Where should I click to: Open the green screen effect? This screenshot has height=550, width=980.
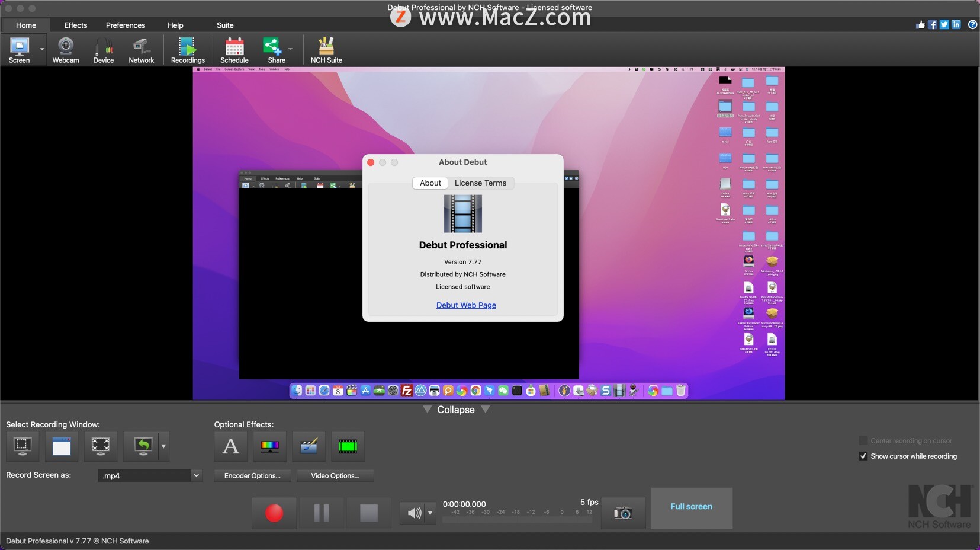tap(348, 446)
